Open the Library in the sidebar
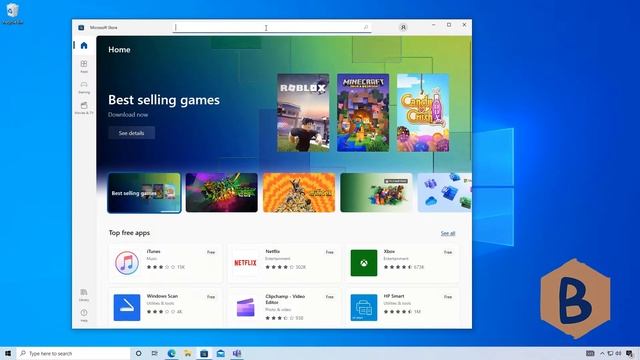 [x=84, y=295]
